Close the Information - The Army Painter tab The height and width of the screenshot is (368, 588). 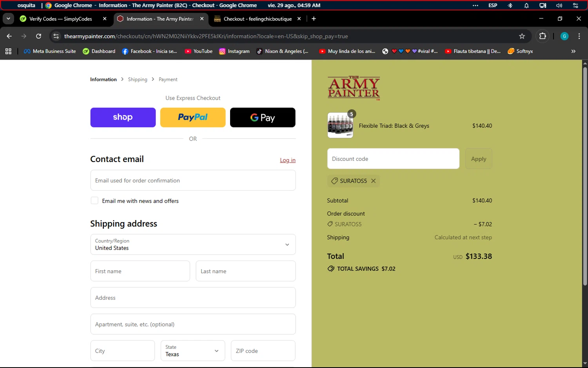pyautogui.click(x=202, y=18)
